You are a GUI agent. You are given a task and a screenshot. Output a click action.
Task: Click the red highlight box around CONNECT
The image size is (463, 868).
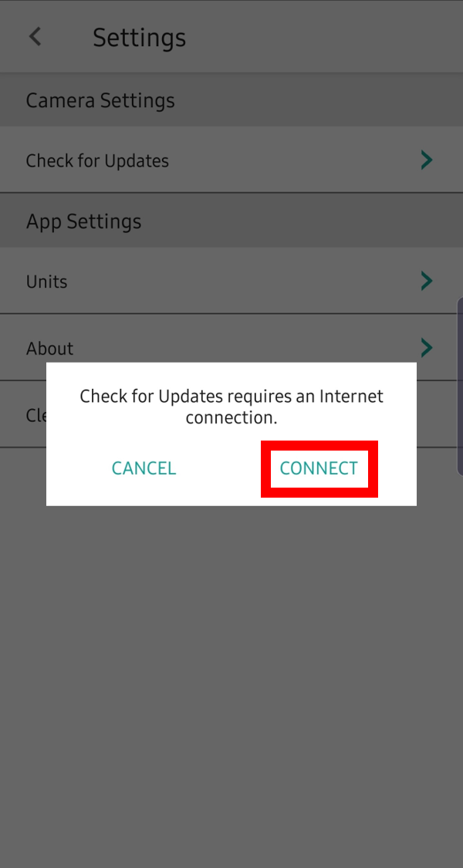click(319, 469)
